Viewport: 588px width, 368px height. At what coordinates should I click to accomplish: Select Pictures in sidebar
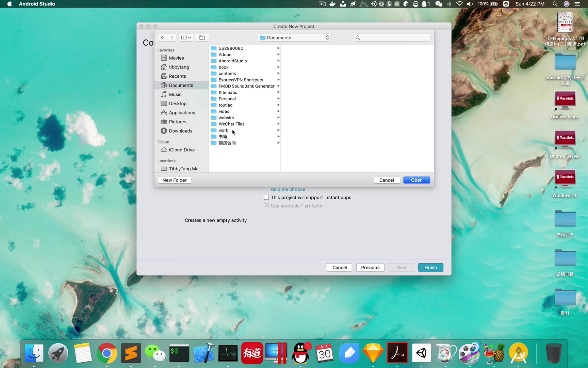click(181, 122)
